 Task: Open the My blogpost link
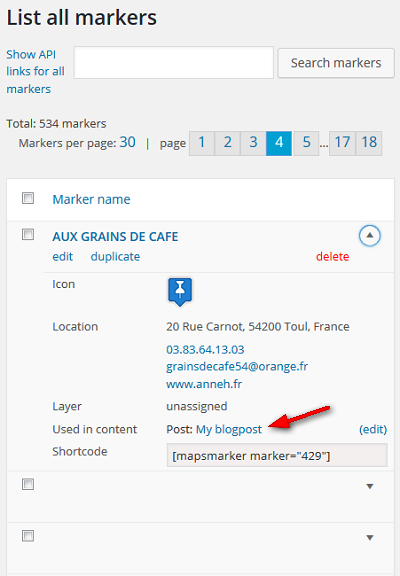(229, 429)
